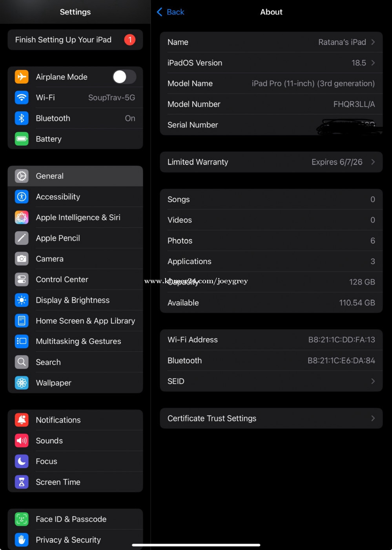Open the Battery icon
This screenshot has height=550, width=392.
point(22,139)
